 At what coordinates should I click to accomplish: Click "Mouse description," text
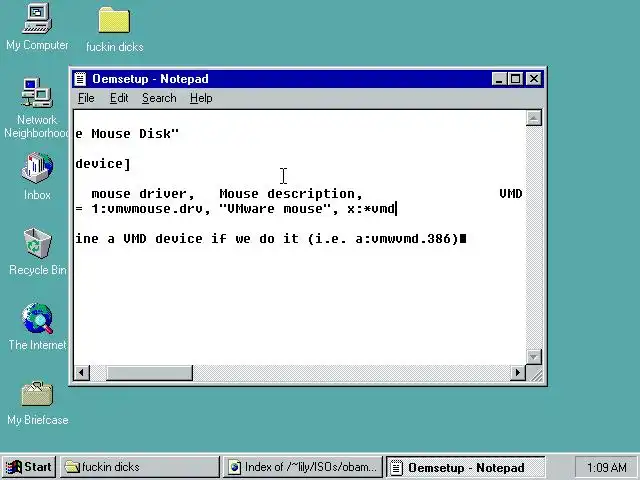click(291, 194)
